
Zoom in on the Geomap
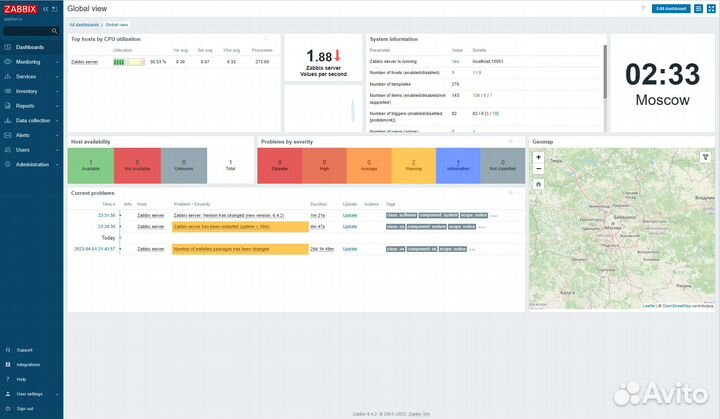click(538, 157)
